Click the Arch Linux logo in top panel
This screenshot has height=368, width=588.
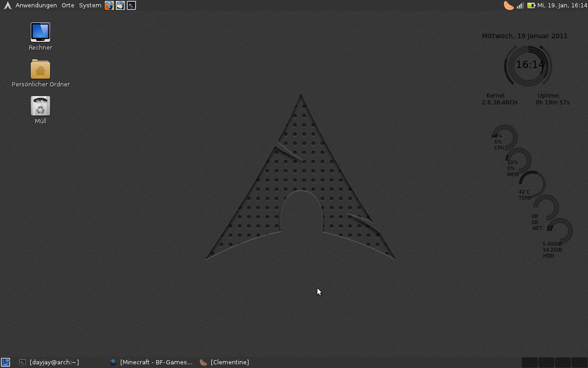coord(7,6)
